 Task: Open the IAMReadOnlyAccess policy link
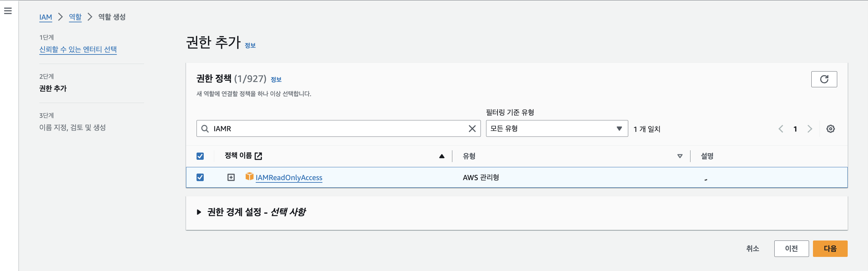[289, 177]
